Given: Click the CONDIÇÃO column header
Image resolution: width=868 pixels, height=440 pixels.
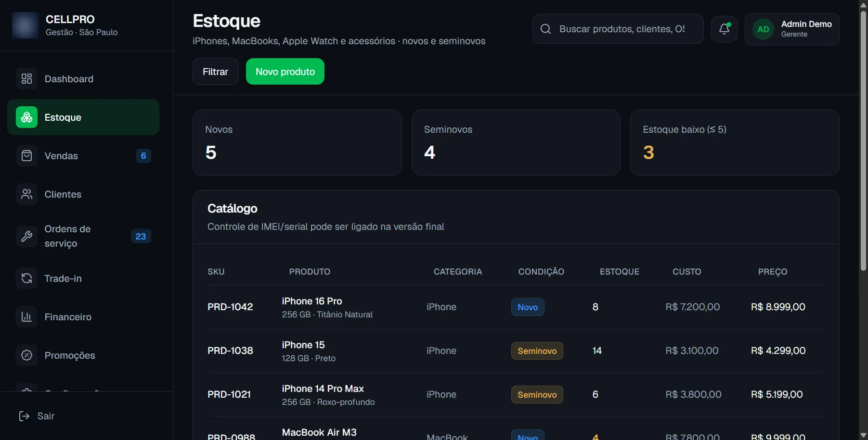Looking at the screenshot, I should (x=541, y=272).
